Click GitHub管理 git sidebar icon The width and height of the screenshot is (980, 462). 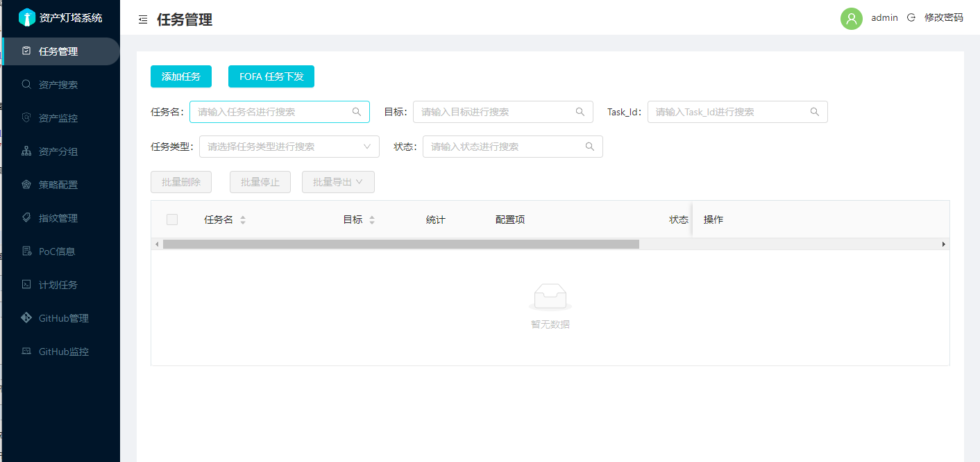click(x=26, y=317)
